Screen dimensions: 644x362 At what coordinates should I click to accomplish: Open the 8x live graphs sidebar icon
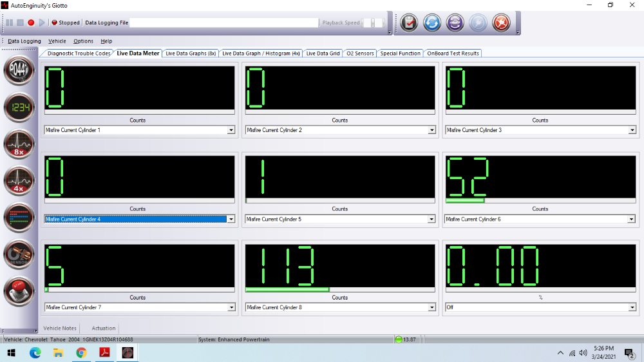pos(20,145)
